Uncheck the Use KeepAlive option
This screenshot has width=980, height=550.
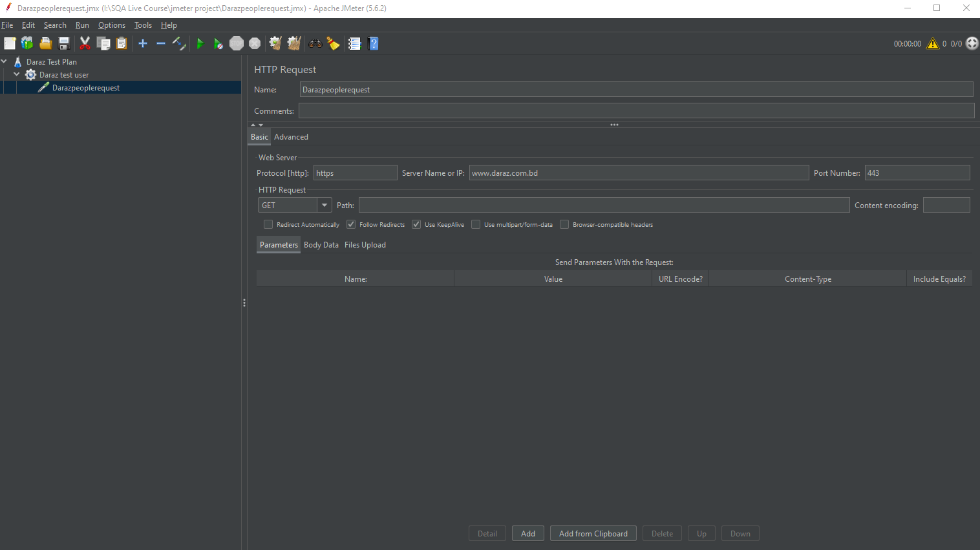416,224
